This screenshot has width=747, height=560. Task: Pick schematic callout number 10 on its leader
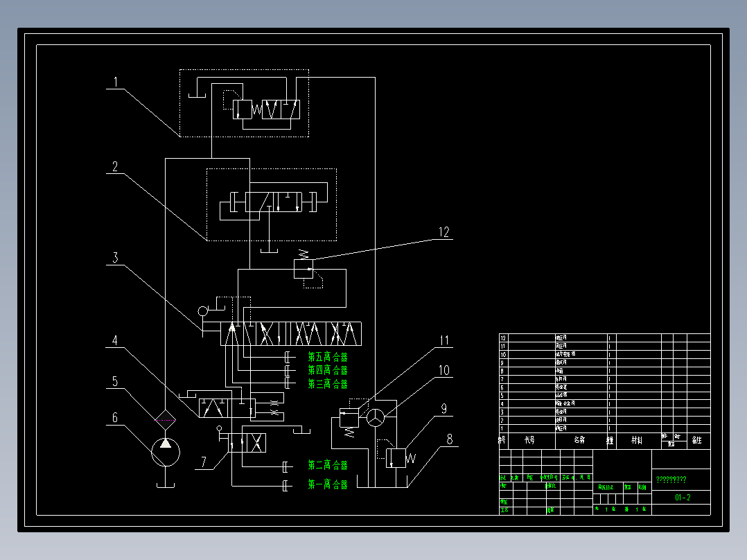(443, 370)
